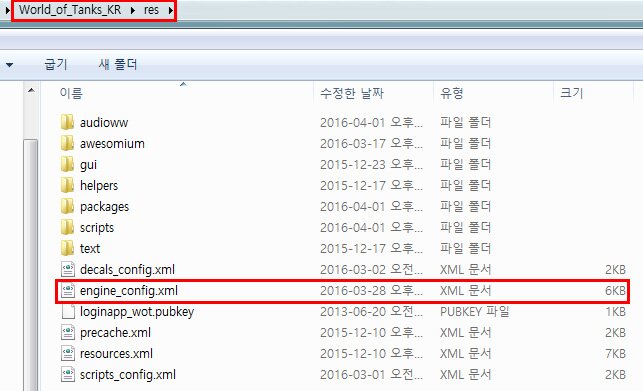643x391 pixels.
Task: Click the precache.xml file icon
Action: pyautogui.click(x=68, y=332)
